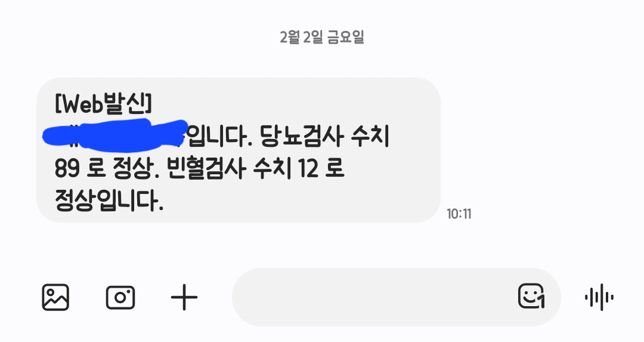Click the word 금요일 in date header
The width and height of the screenshot is (644, 342).
pyautogui.click(x=346, y=38)
